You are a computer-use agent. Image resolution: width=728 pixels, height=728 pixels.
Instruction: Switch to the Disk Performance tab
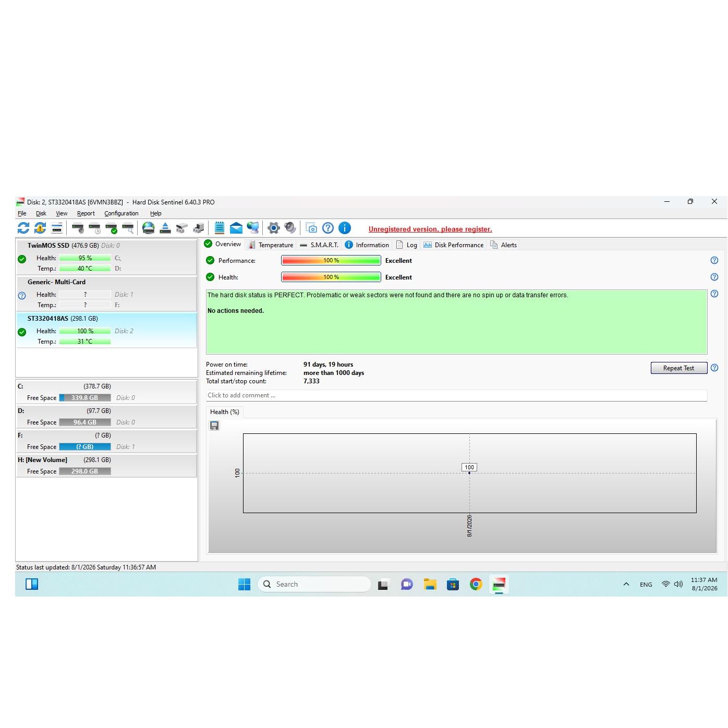pos(454,245)
